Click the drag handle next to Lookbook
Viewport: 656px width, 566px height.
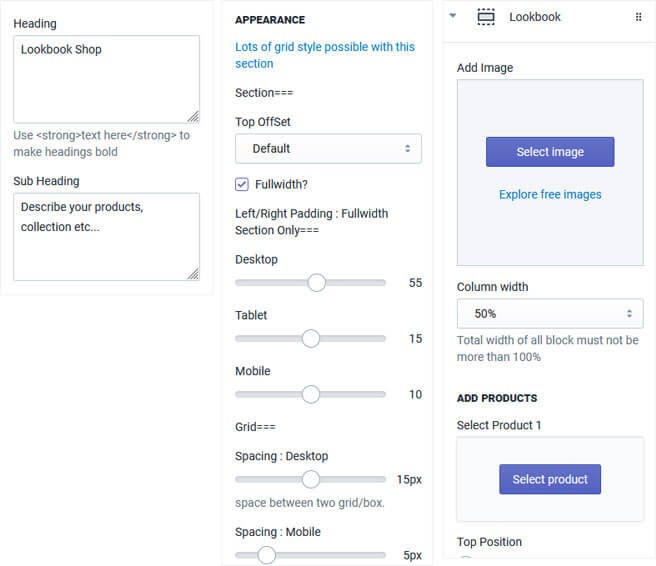coord(639,17)
